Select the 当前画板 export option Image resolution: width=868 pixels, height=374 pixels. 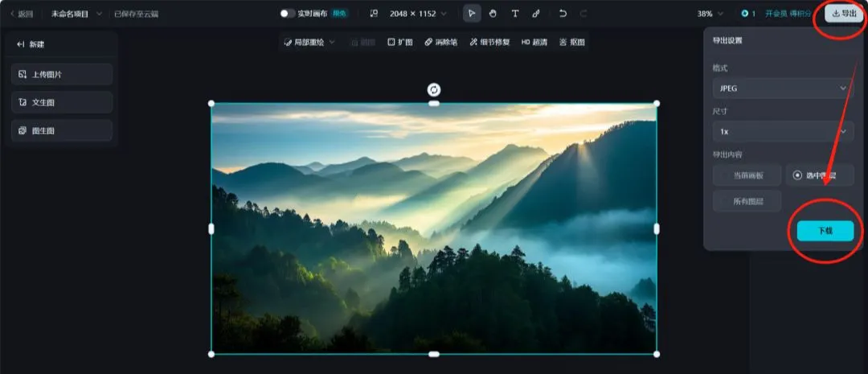pyautogui.click(x=747, y=175)
